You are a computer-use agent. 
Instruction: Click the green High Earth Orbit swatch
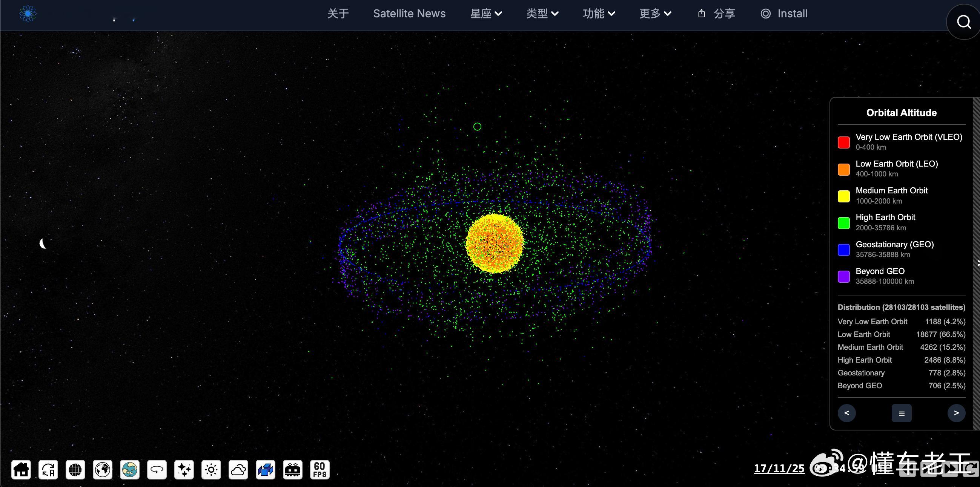pos(843,223)
